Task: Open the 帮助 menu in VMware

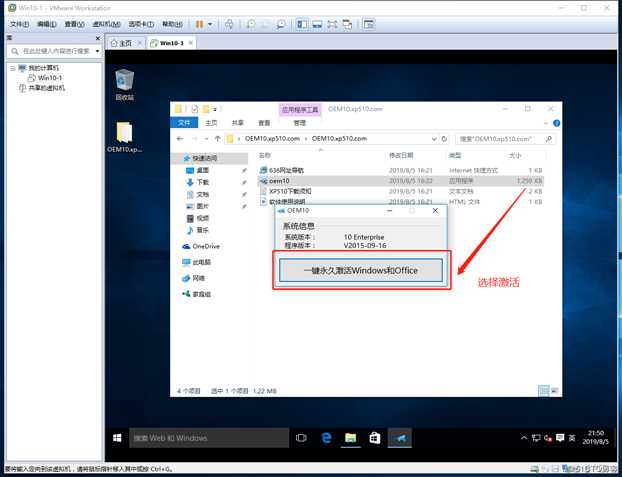Action: coord(172,25)
